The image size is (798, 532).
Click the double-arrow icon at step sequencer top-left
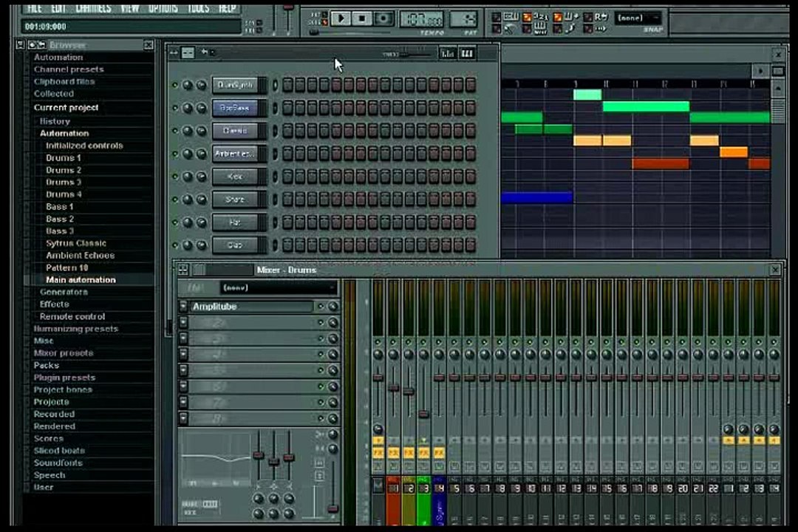174,52
